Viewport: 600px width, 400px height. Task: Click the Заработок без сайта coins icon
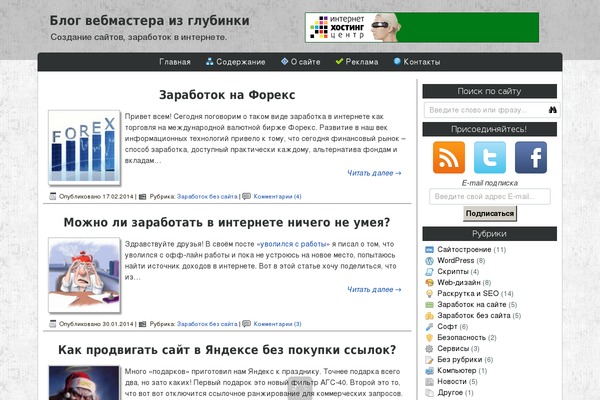(x=429, y=316)
